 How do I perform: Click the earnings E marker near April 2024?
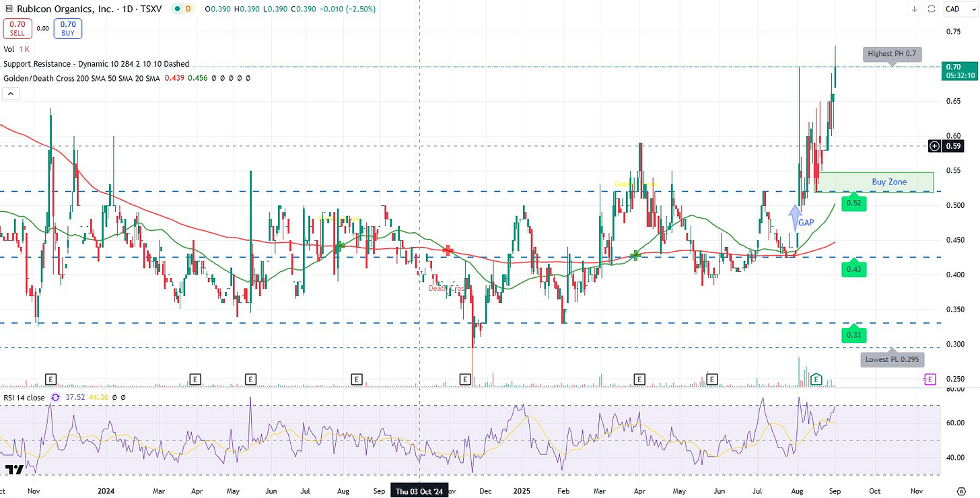pos(195,380)
